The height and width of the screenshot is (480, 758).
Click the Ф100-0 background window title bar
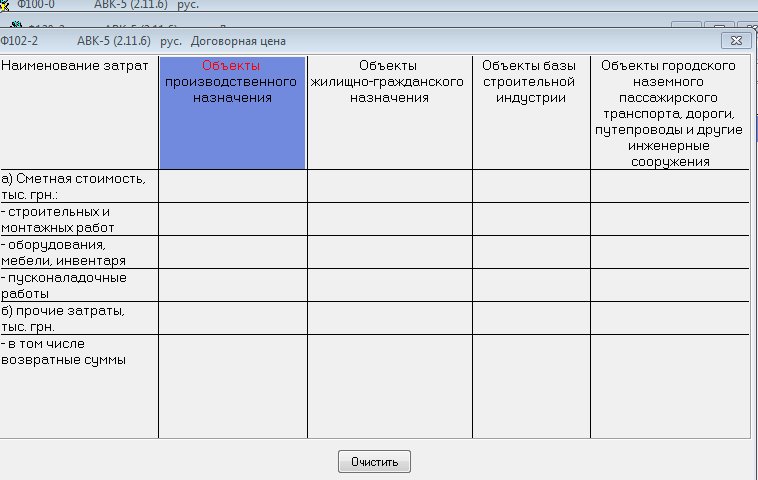(x=300, y=5)
